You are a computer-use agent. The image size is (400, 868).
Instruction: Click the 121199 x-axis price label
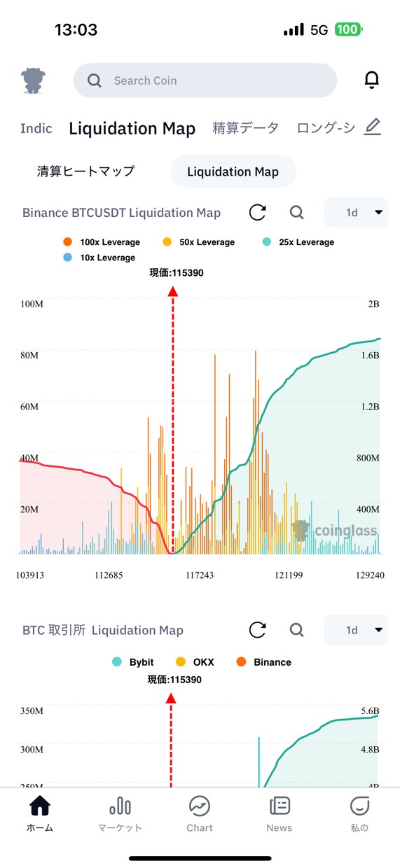point(288,575)
